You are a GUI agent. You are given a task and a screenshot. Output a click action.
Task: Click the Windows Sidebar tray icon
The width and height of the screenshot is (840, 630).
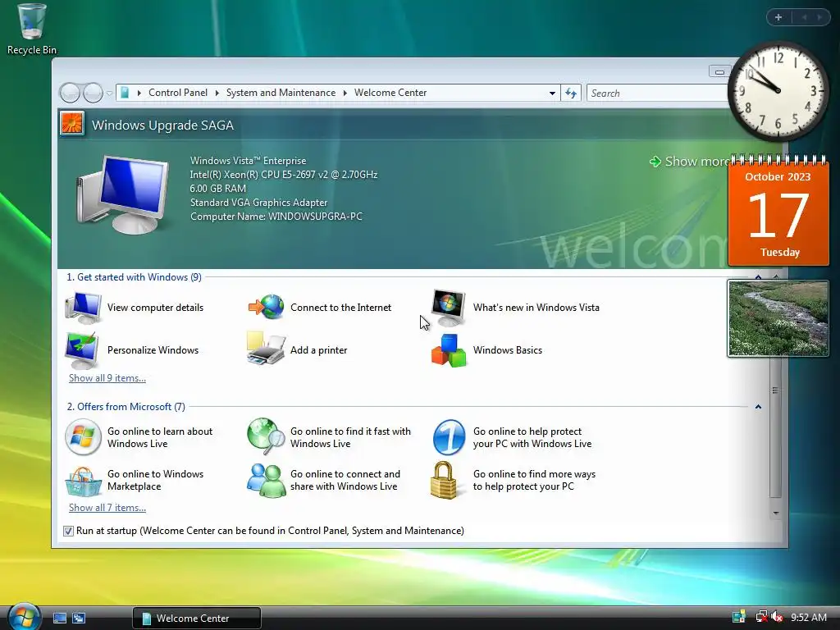click(739, 617)
